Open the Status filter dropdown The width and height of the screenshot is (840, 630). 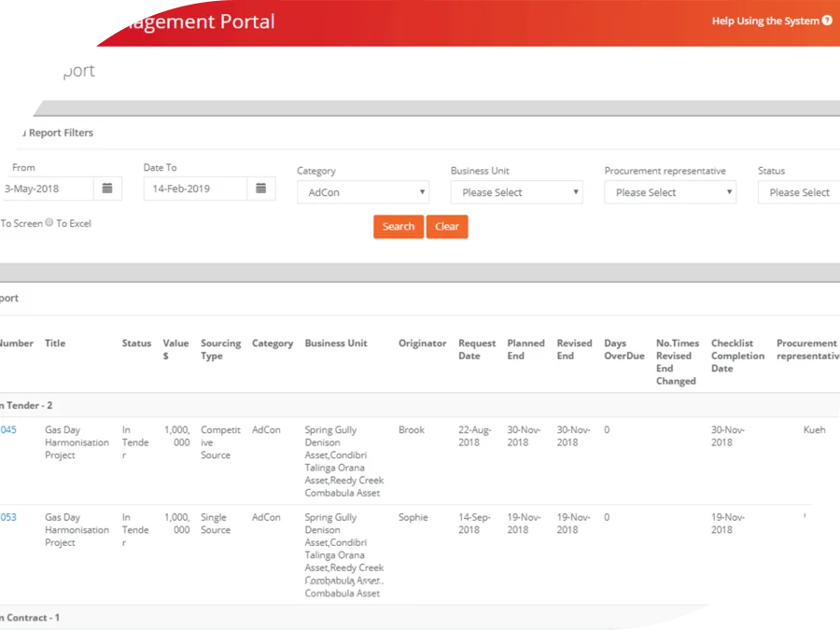pyautogui.click(x=799, y=192)
